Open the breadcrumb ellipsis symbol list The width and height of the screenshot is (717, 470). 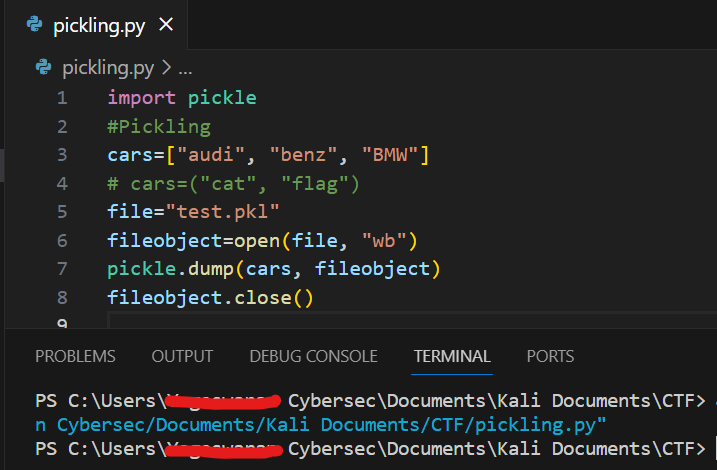pyautogui.click(x=185, y=72)
